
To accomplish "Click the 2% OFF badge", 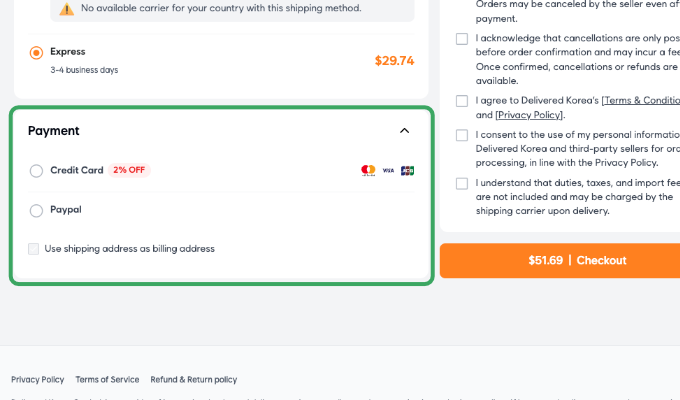I will point(129,170).
